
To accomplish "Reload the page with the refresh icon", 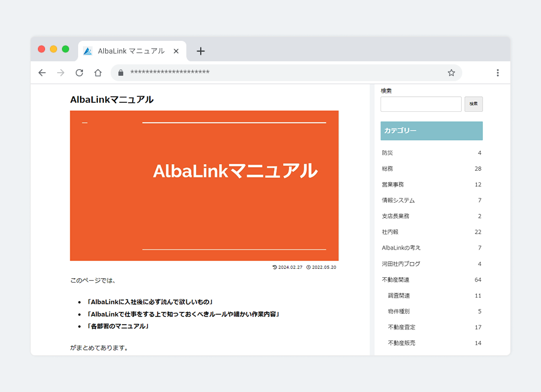I will pos(79,73).
